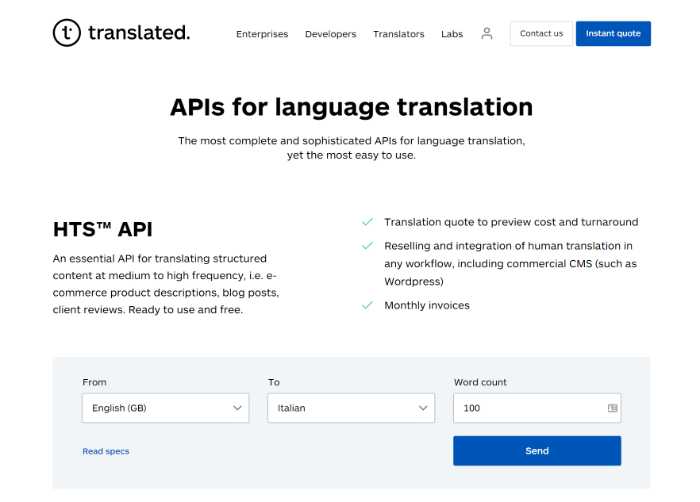
Task: Open the Translators menu
Action: point(399,34)
